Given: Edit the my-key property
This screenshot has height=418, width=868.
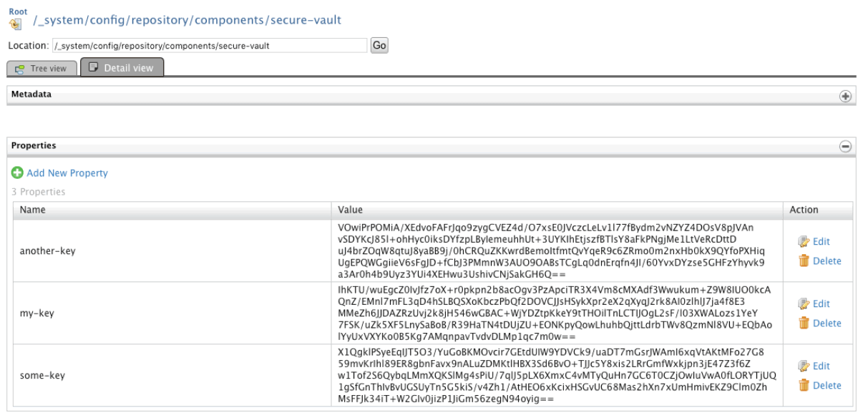Looking at the screenshot, I should [x=820, y=304].
